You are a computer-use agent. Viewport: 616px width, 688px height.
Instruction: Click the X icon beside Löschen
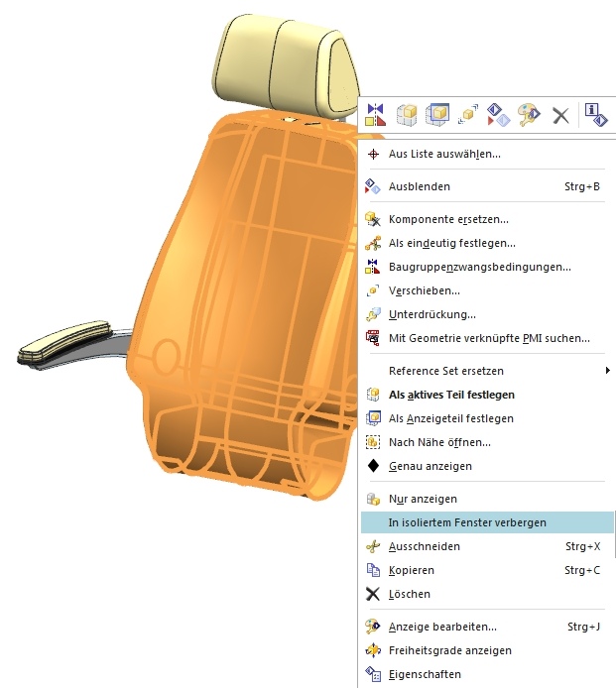tap(373, 594)
